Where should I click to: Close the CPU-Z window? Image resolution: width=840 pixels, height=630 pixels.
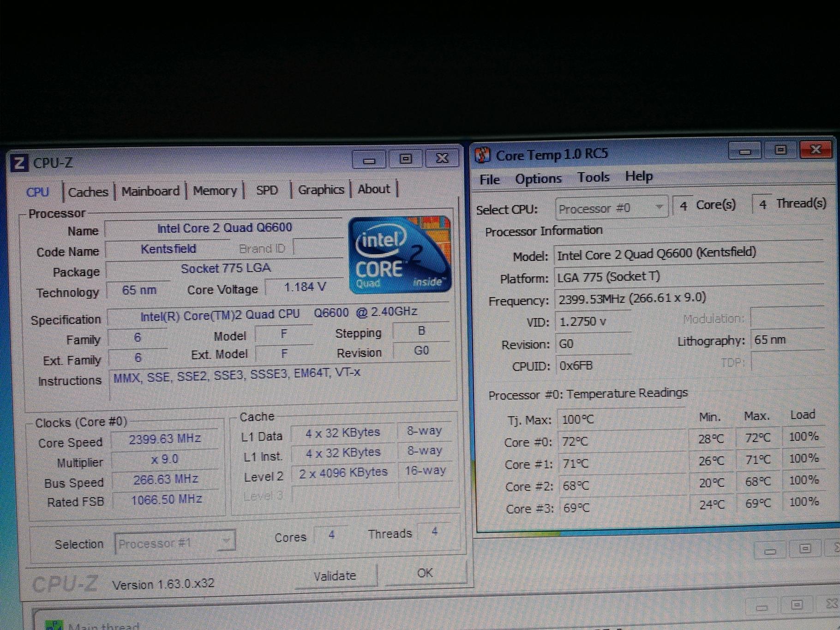click(442, 158)
